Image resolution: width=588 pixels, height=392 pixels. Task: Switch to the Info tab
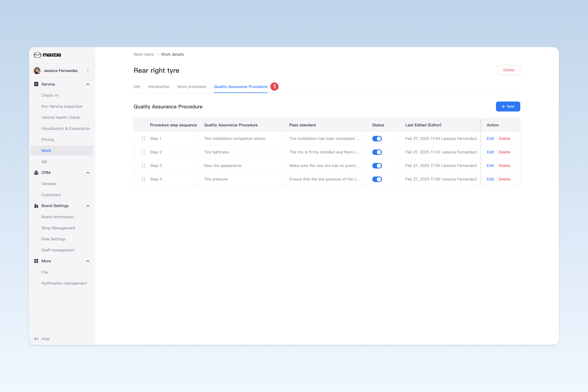coord(137,87)
